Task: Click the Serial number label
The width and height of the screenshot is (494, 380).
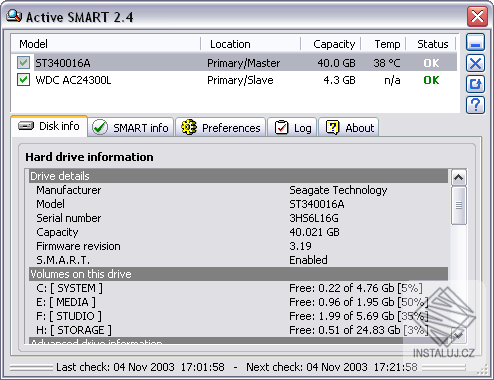Action: pos(68,218)
